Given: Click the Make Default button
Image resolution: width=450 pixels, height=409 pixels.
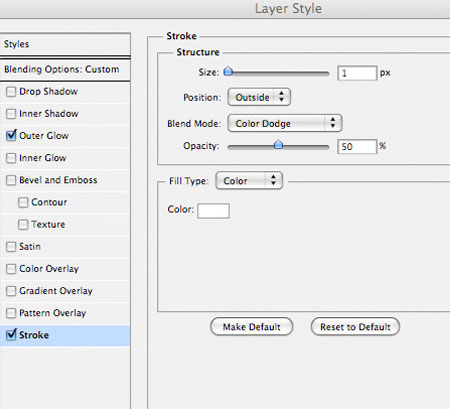Looking at the screenshot, I should tap(252, 327).
